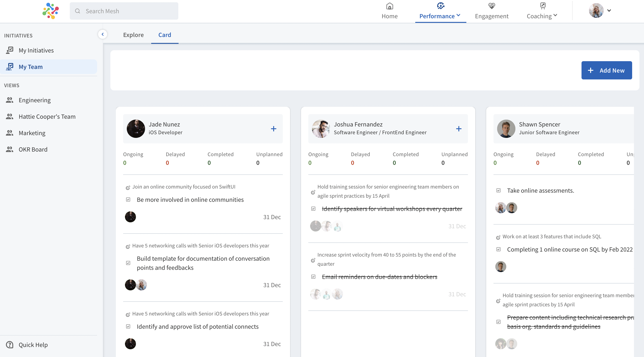
Task: Click the logged-in user avatar thumbnail
Action: pos(596,10)
